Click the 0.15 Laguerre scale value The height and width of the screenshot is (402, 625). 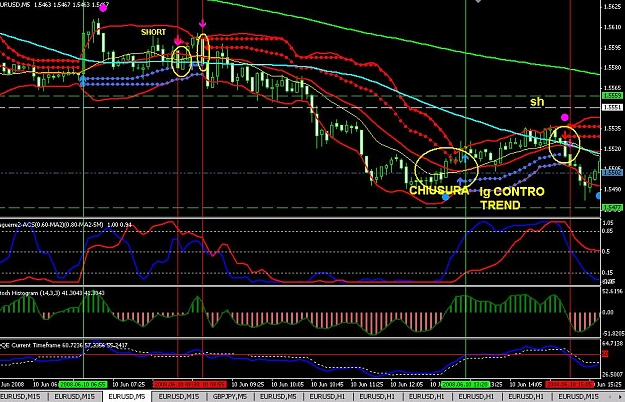609,273
